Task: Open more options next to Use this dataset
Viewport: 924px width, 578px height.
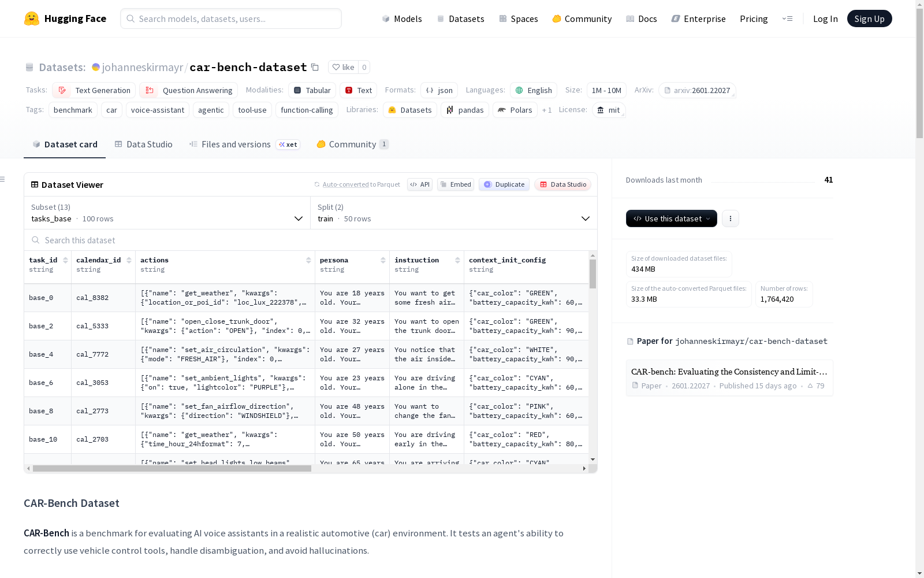Action: 731,218
